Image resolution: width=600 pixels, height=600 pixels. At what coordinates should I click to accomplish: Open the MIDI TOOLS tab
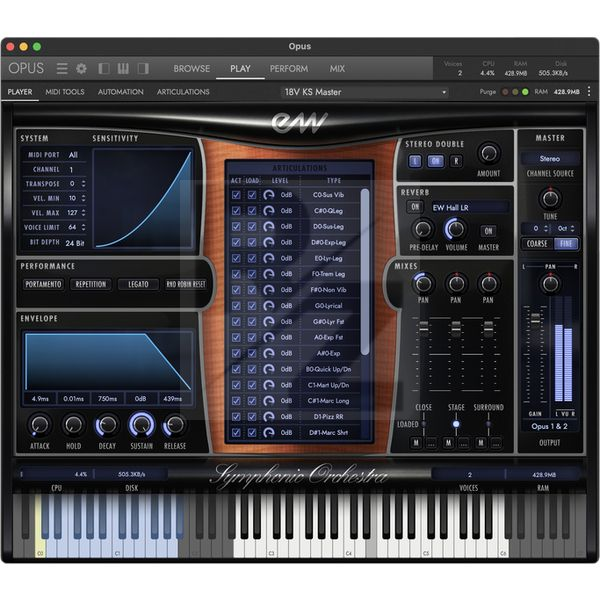click(65, 92)
